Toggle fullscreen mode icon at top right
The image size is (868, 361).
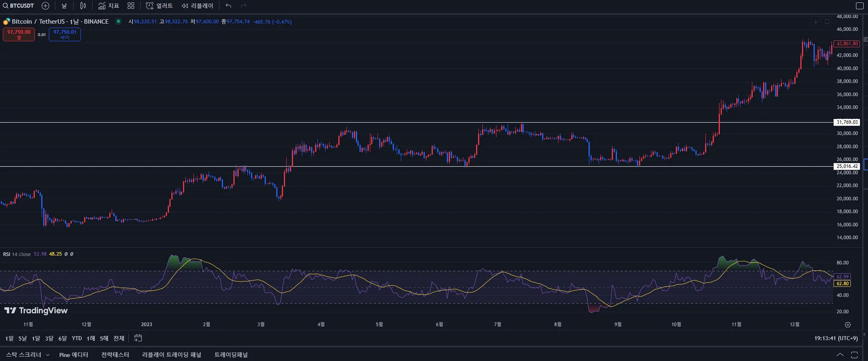coord(860,6)
